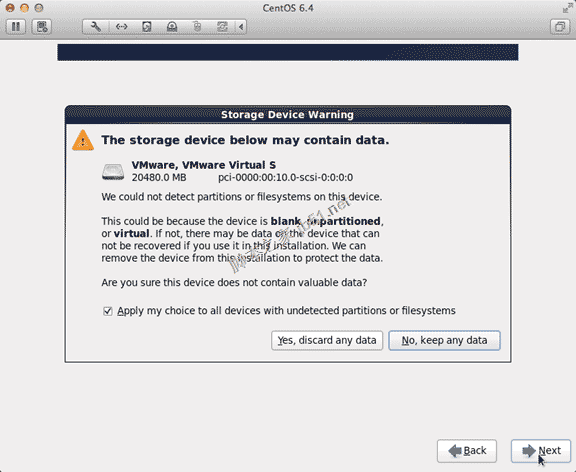This screenshot has height=472, width=576.
Task: Click the Storage Device Warning title bar
Action: point(288,115)
